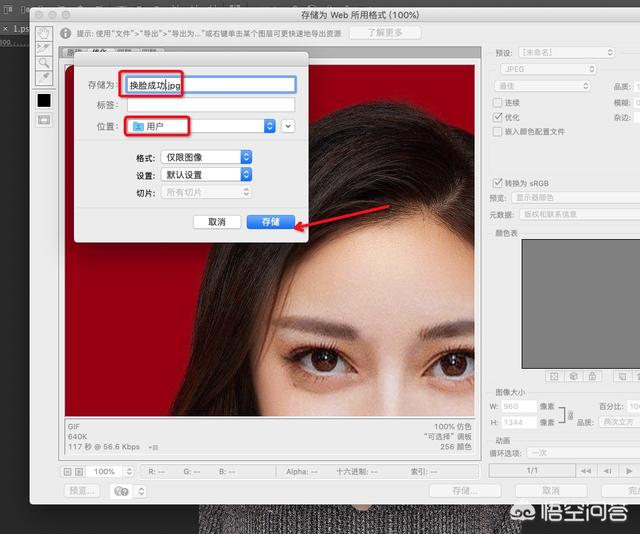Click the play animation button
The image size is (640, 534).
pyautogui.click(x=629, y=471)
